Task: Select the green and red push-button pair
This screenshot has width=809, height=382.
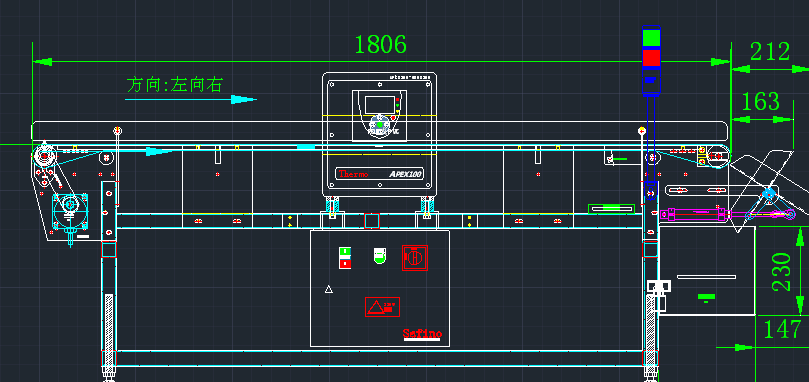Action: click(345, 258)
